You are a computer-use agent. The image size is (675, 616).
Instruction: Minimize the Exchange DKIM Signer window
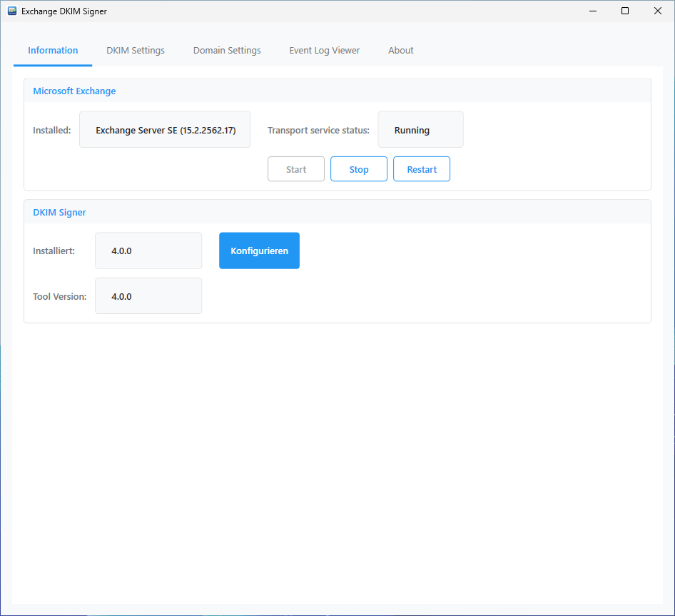(592, 11)
